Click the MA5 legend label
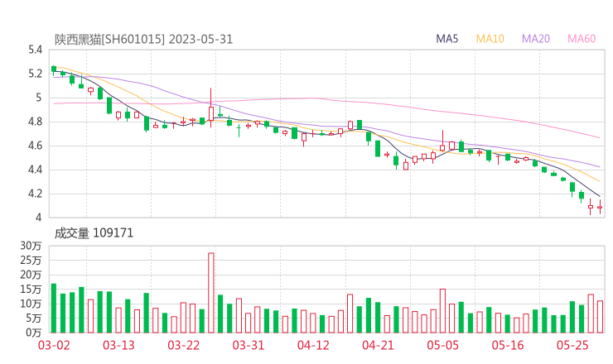Viewport: 613px width, 364px height. [x=446, y=39]
